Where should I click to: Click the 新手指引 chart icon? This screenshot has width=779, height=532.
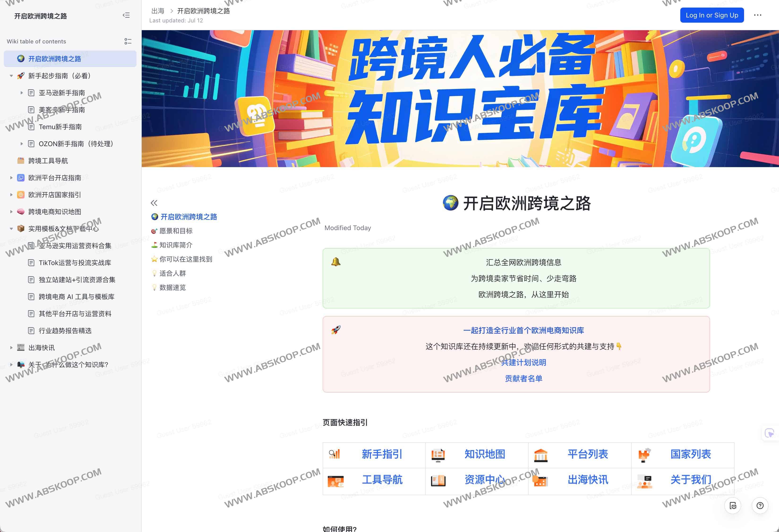[334, 454]
